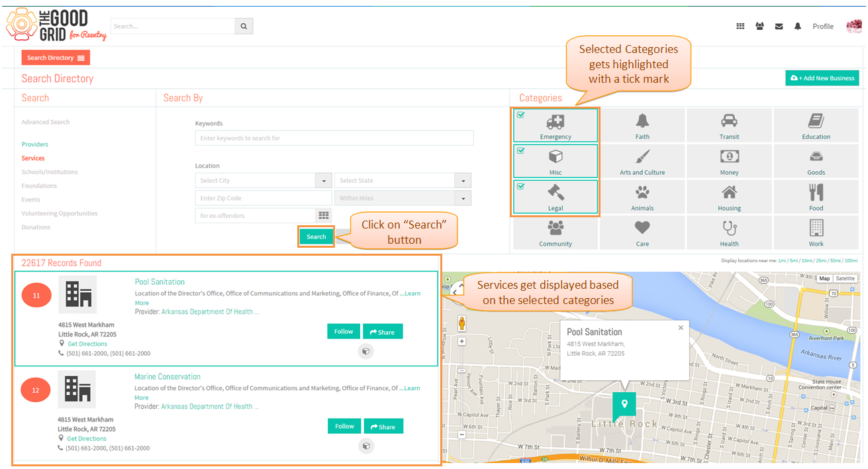Image resolution: width=868 pixels, height=469 pixels.
Task: Select the Transit category tile
Action: click(x=729, y=125)
